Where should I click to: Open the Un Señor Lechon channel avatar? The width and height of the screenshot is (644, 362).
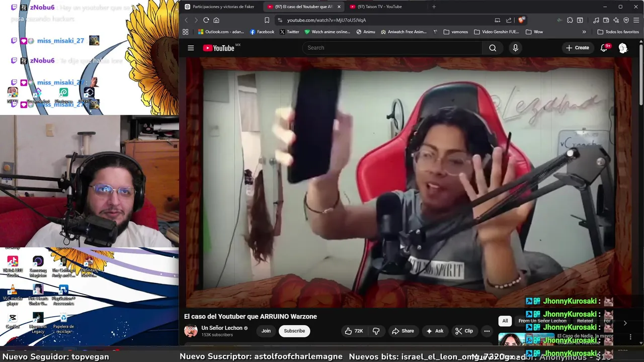point(191,331)
